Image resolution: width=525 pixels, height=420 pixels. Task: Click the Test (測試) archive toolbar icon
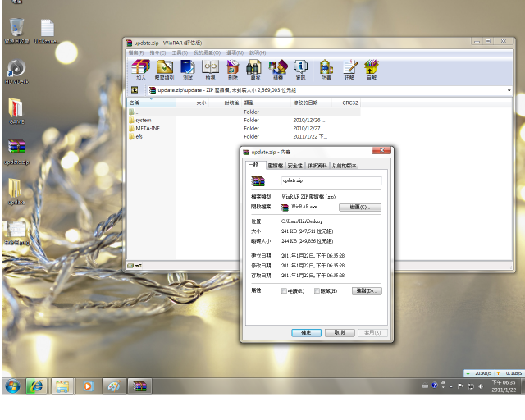pos(188,70)
